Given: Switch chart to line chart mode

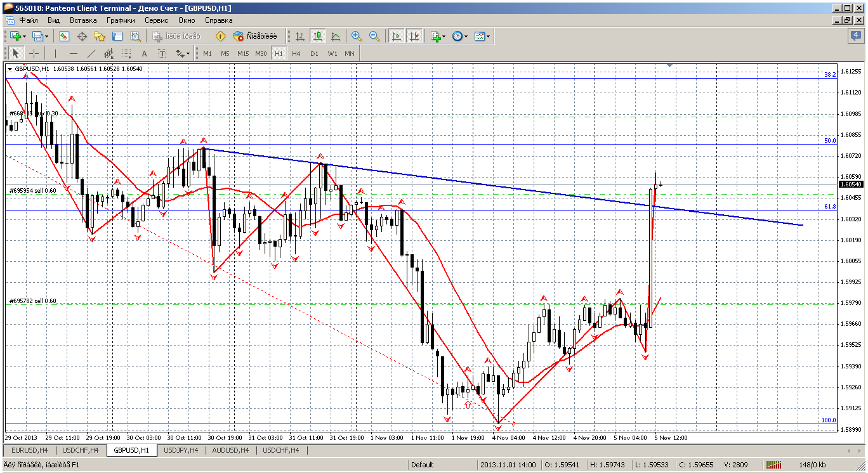Looking at the screenshot, I should (335, 37).
